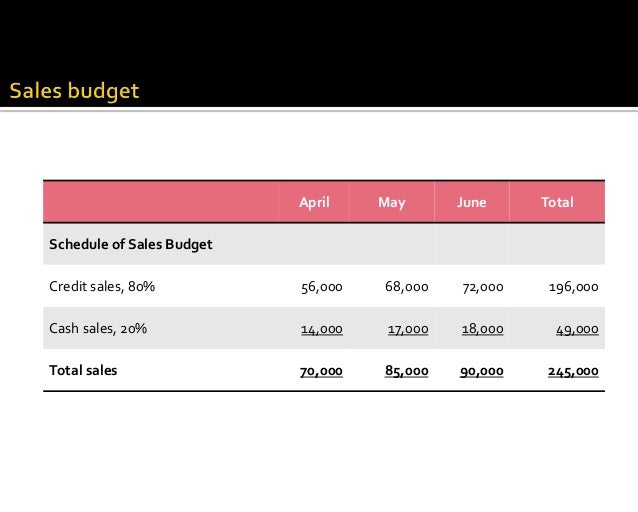Select total cash sales value 49,000
638x512 pixels.
point(577,329)
